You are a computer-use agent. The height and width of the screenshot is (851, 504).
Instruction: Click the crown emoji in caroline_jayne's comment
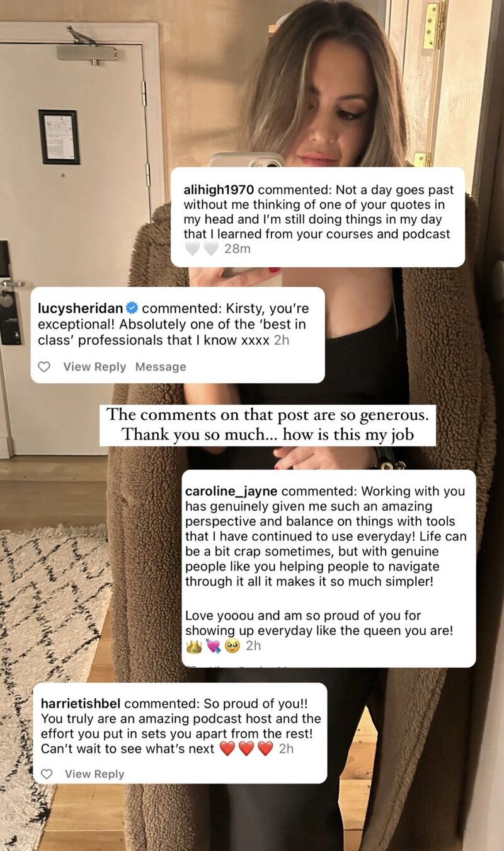[193, 646]
